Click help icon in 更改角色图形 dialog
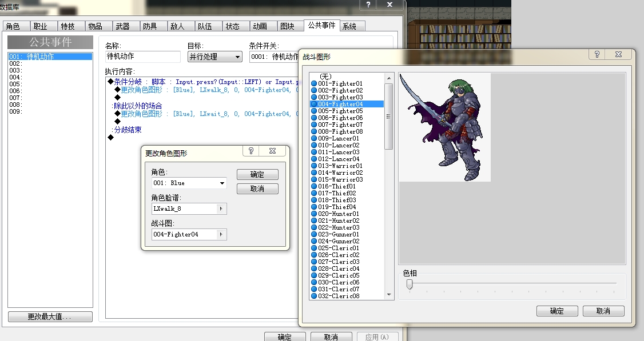 [x=251, y=151]
